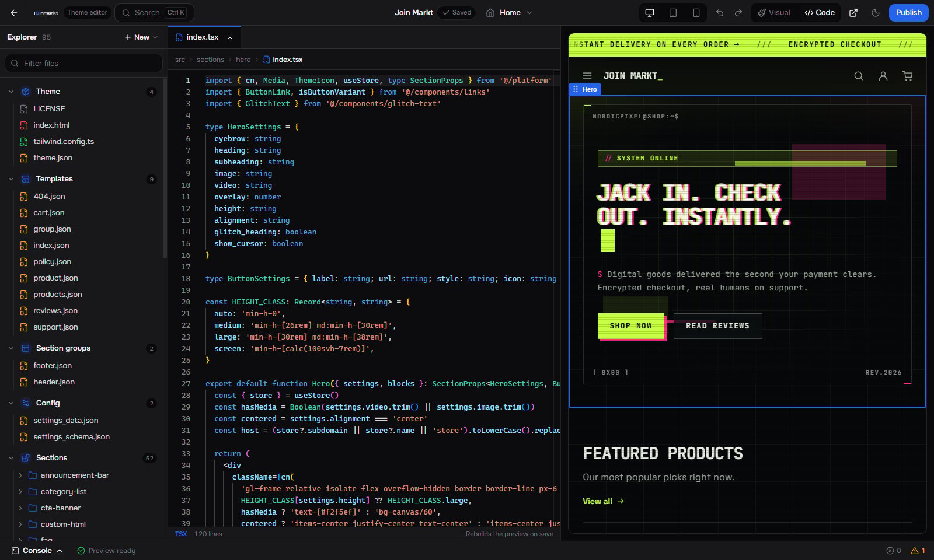
Task: Toggle dark mode moon icon
Action: (x=876, y=13)
